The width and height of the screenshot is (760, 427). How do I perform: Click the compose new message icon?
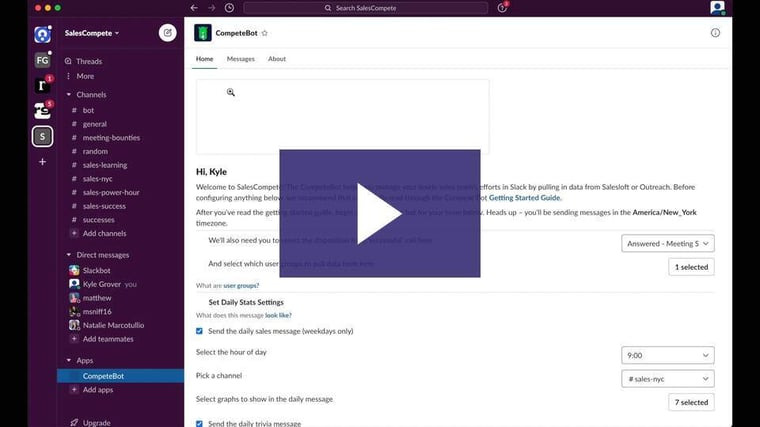click(x=167, y=33)
